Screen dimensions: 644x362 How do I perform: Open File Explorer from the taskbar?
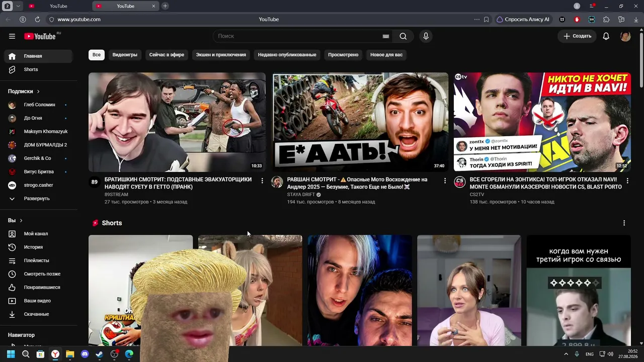pyautogui.click(x=70, y=354)
